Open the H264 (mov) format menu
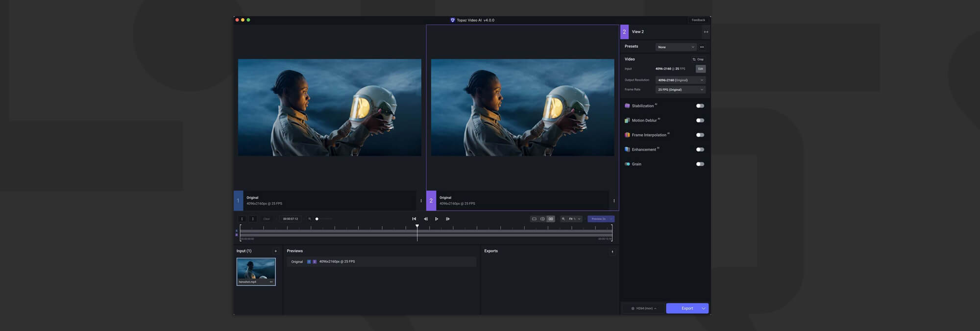Screen dimensions: 980x331 [643, 308]
